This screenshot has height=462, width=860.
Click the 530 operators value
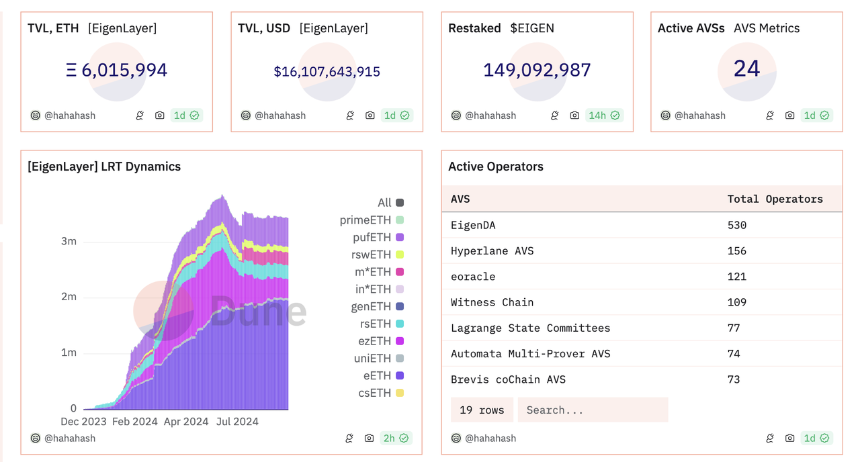tap(737, 225)
